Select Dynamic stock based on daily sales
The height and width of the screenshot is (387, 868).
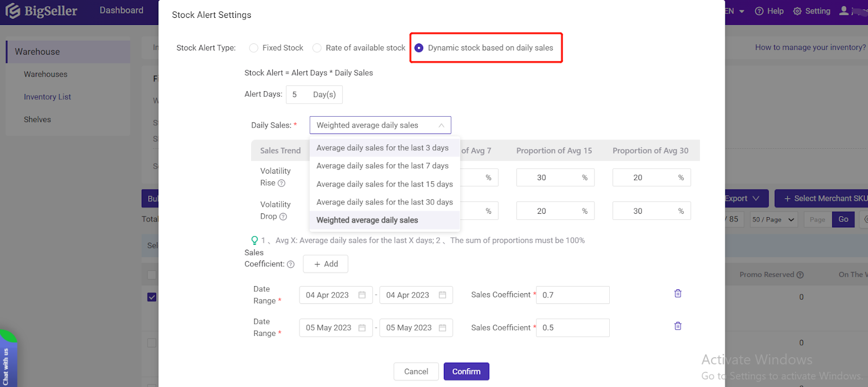[419, 48]
